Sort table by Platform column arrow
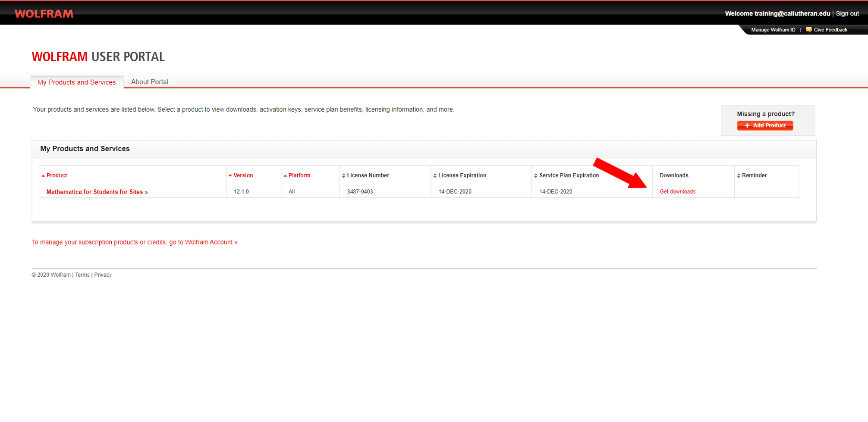 coord(285,176)
